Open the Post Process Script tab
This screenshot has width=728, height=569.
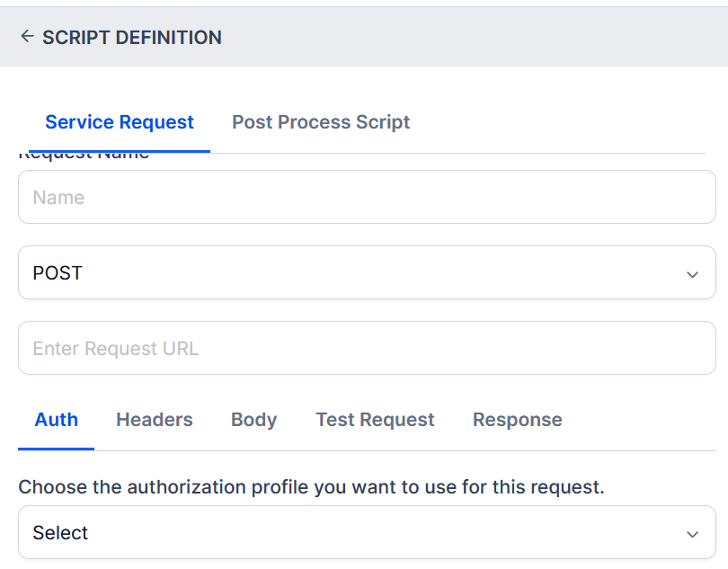(x=321, y=122)
